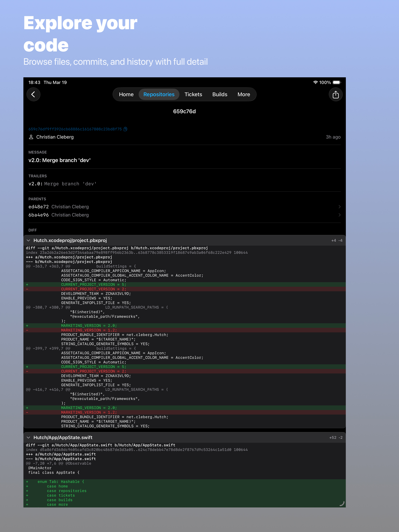Open the More tab

click(x=244, y=94)
